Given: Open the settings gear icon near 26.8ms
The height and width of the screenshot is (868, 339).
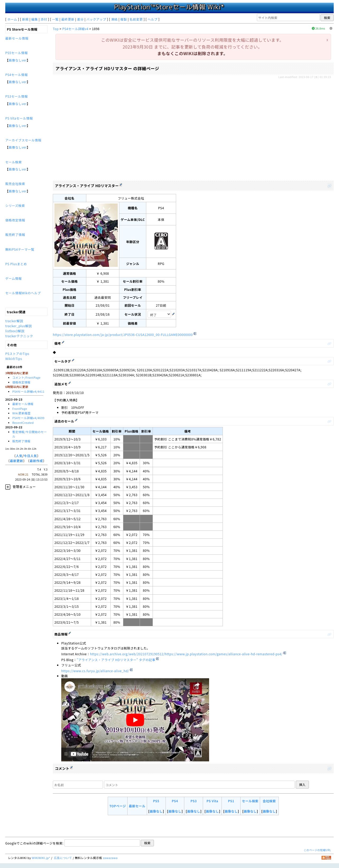Looking at the screenshot, I should coord(331,29).
